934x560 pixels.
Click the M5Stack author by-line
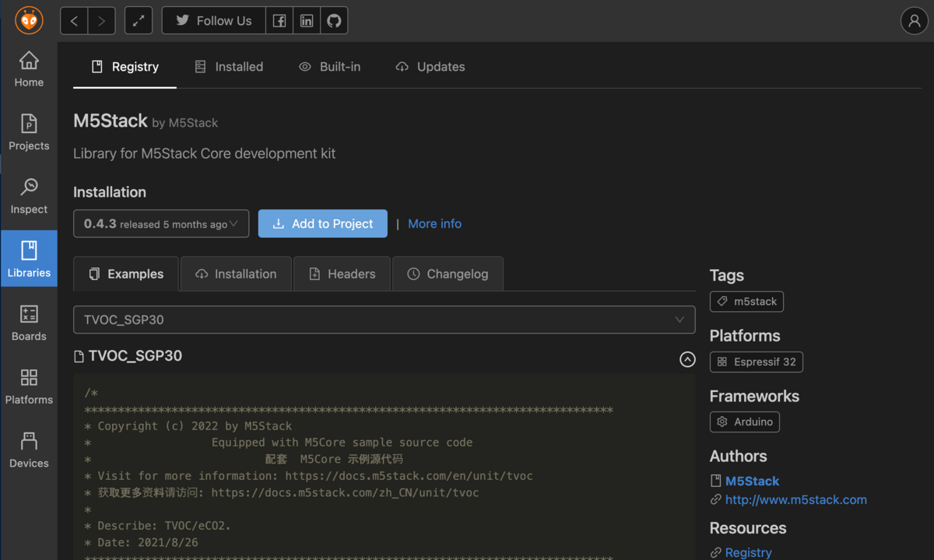184,123
